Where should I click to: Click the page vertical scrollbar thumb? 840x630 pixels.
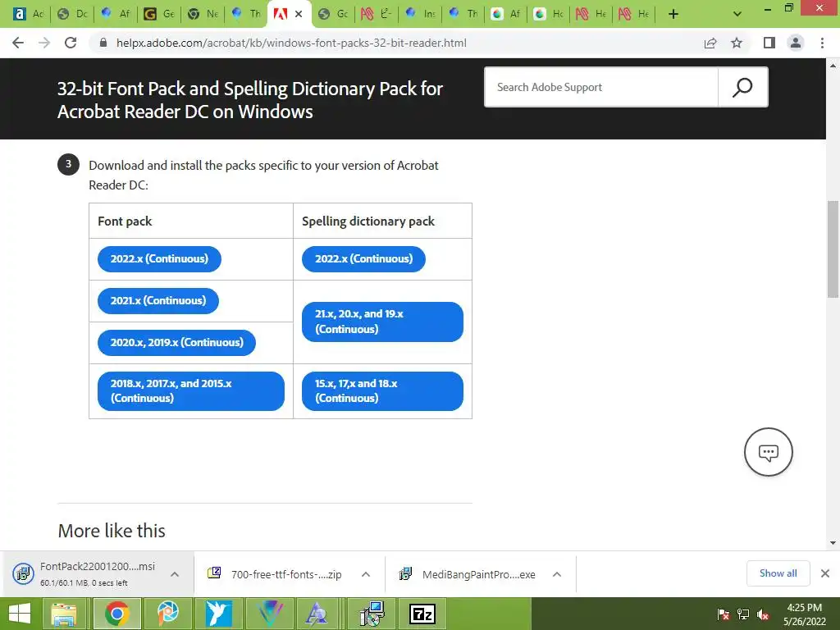point(833,249)
